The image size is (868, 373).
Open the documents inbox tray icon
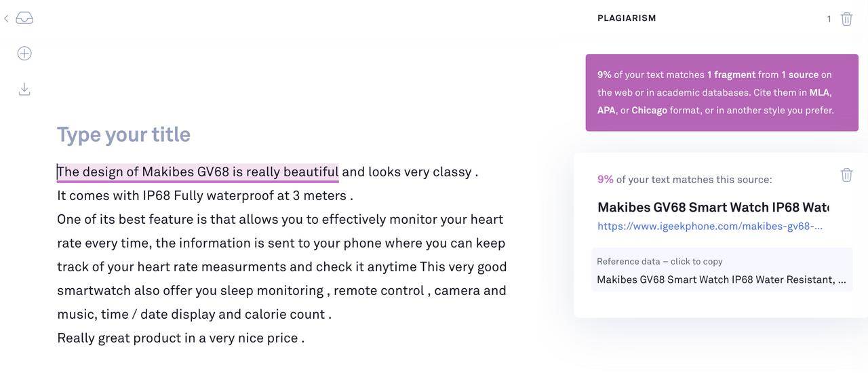pyautogui.click(x=24, y=19)
